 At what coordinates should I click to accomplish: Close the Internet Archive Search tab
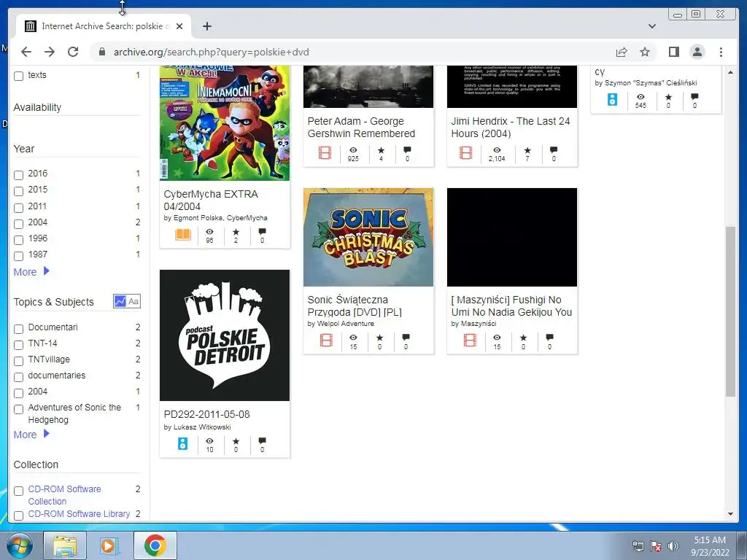pos(179,26)
